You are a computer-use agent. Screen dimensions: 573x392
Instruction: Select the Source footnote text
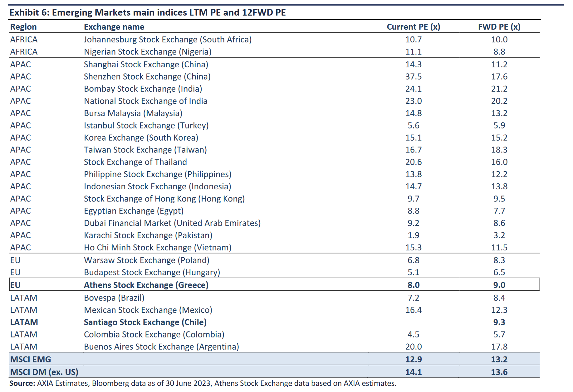(203, 383)
